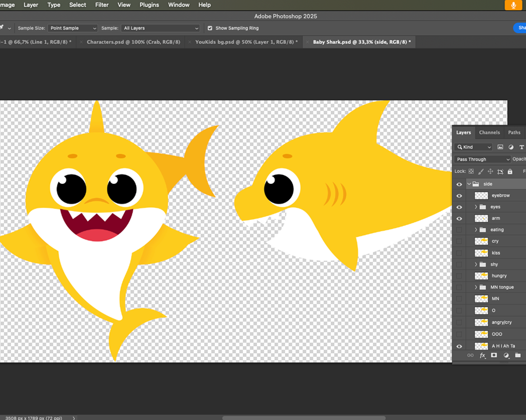Screen dimensions: 526x420
Task: Click the lock position icon
Action: [x=491, y=171]
